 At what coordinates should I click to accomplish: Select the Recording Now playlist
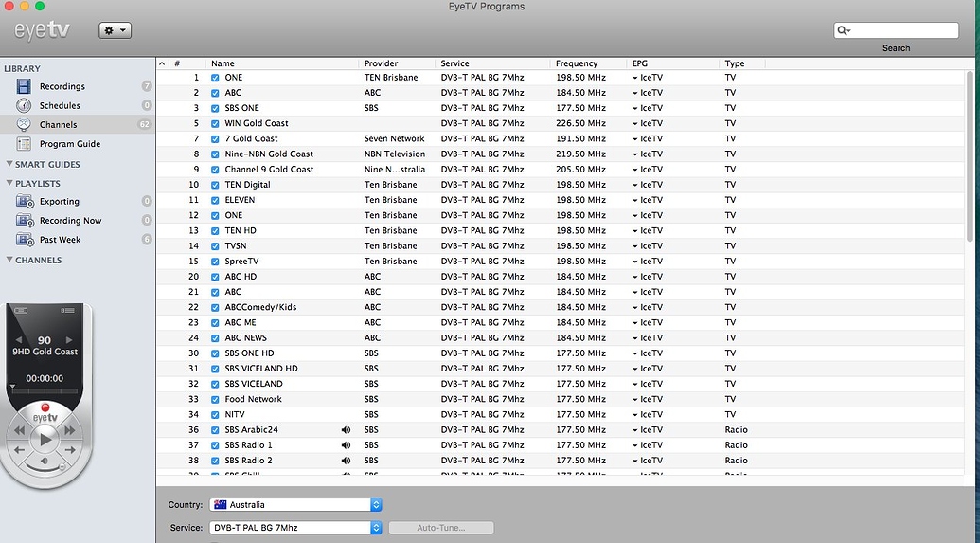[70, 221]
